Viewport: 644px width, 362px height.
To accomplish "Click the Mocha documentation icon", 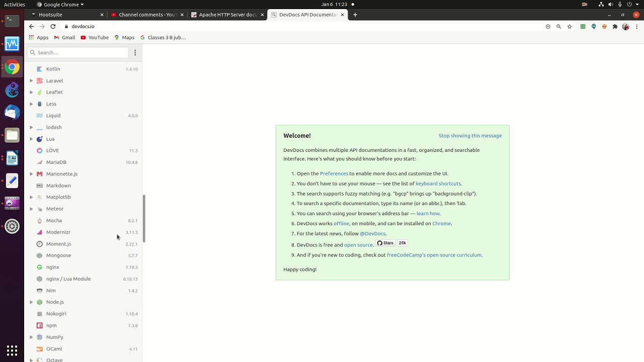I will [x=40, y=220].
